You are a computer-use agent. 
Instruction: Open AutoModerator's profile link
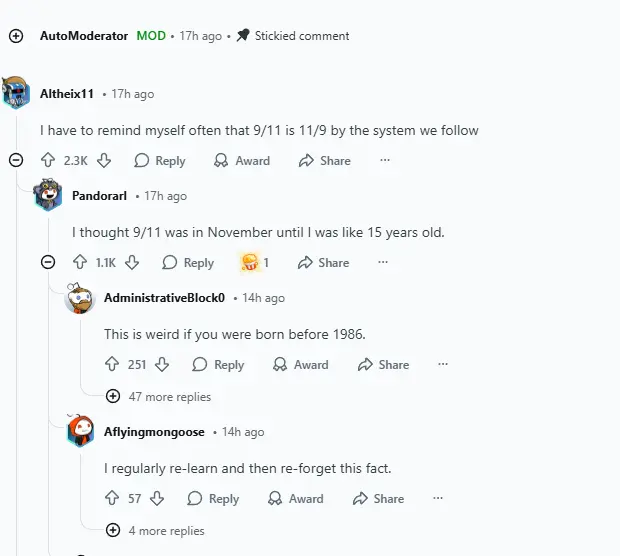(84, 36)
